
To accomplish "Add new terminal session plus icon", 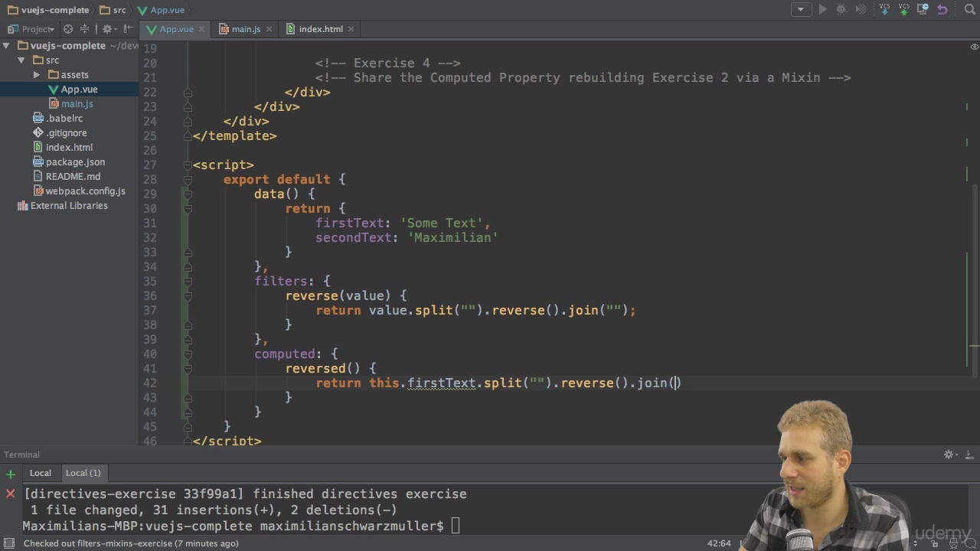I will [10, 474].
